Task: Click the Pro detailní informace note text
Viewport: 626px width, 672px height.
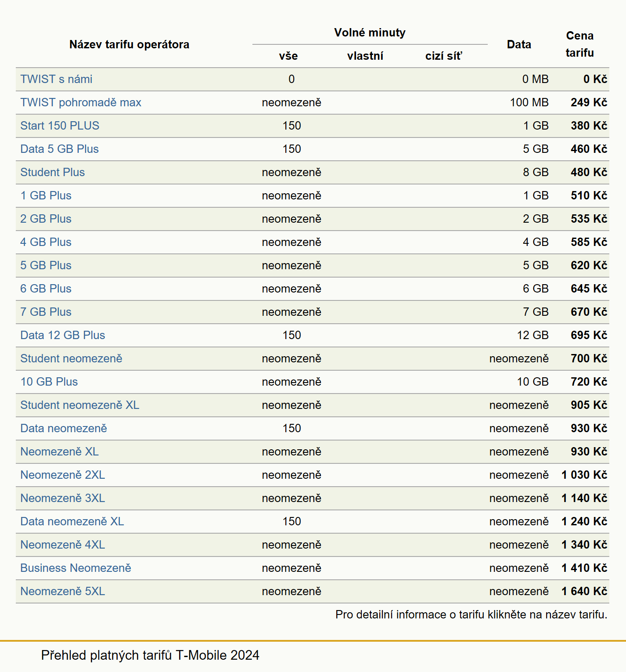Action: [x=471, y=614]
